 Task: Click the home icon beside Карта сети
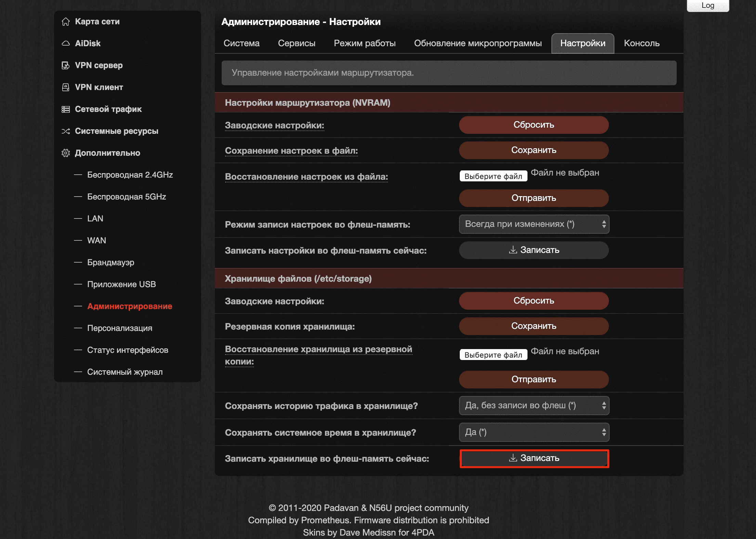[x=66, y=22]
